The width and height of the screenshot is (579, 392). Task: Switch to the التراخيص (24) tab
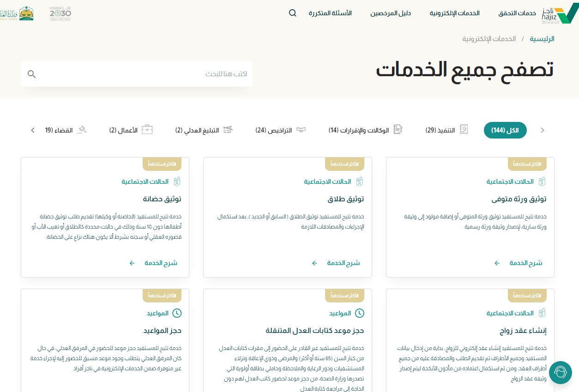[x=281, y=130]
